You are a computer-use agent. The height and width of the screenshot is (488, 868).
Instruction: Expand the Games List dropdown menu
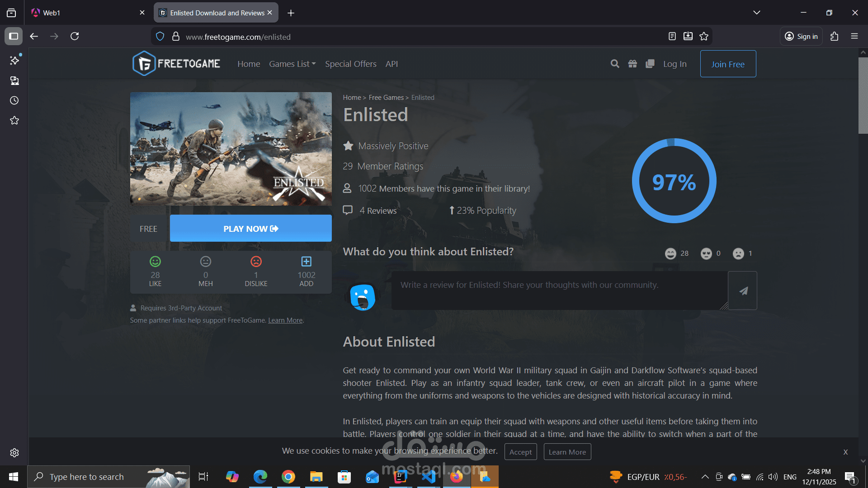[x=292, y=64]
